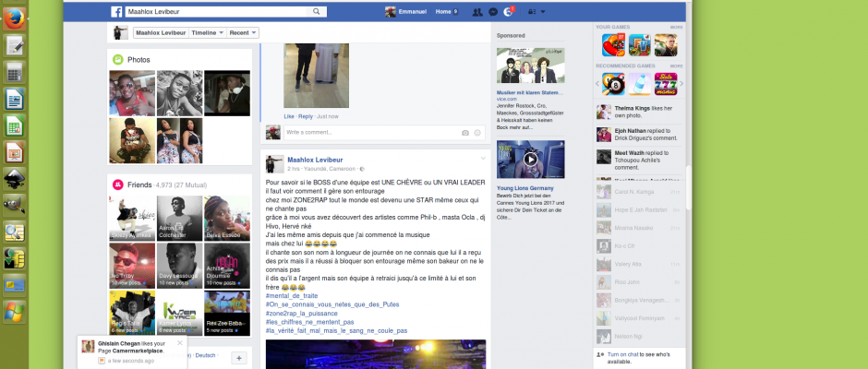Viewport: 868px width, 369px height.
Task: Launch Firefox from the dock
Action: (14, 18)
